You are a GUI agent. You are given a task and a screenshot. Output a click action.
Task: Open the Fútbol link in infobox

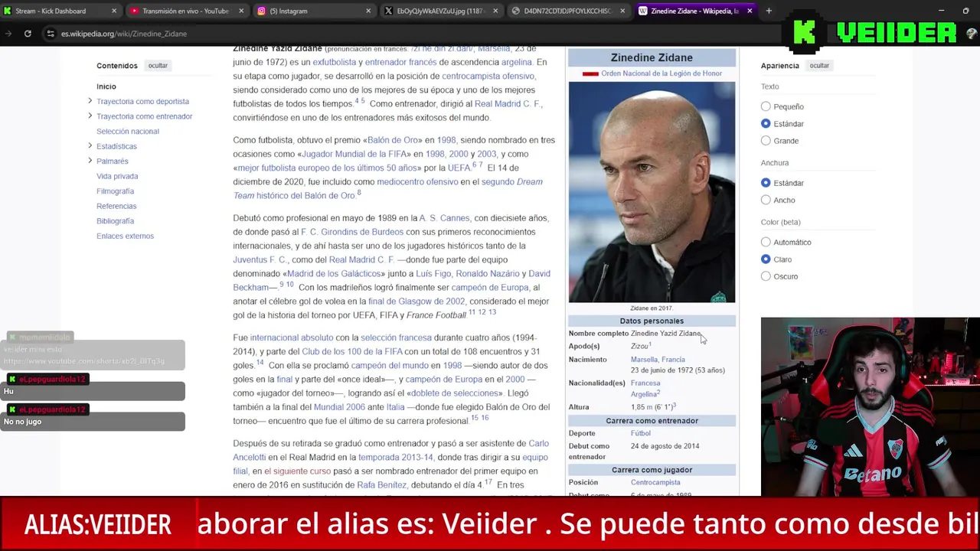point(641,433)
